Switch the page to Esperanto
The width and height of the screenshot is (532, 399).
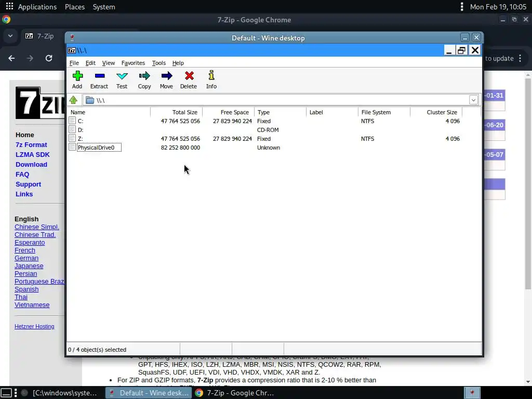click(30, 242)
